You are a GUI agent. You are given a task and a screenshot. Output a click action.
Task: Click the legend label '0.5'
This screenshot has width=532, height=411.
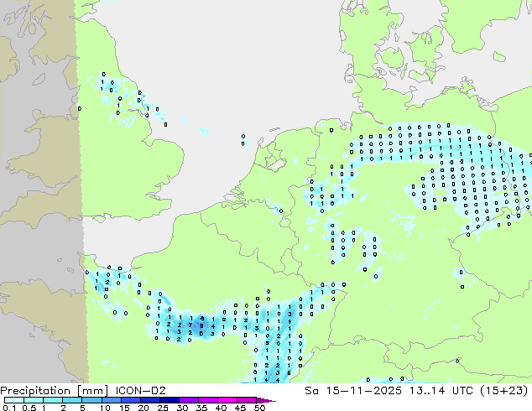click(29, 408)
